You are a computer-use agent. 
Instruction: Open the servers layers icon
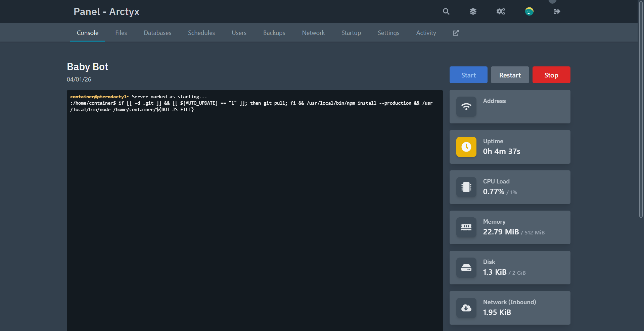tap(473, 11)
